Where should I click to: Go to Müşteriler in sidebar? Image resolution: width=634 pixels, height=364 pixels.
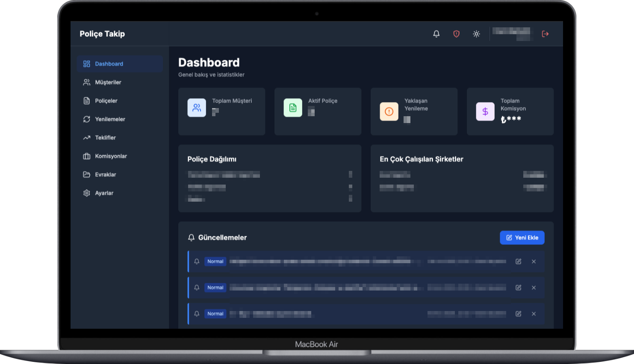[108, 82]
